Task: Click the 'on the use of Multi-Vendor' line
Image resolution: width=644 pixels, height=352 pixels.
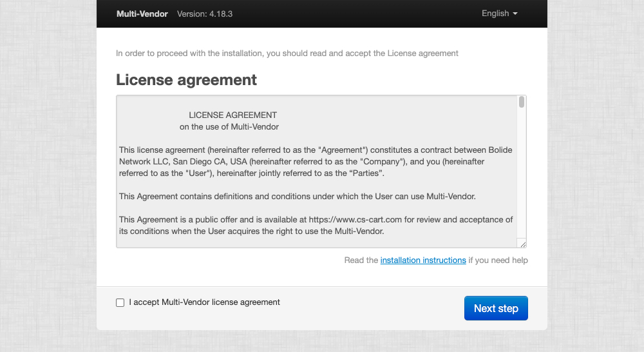Action: 229,126
